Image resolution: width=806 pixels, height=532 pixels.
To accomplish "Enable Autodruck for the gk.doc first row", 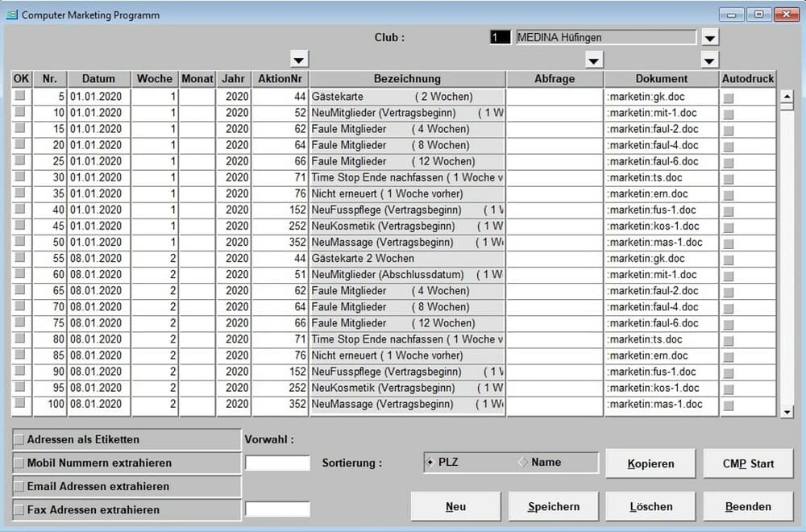I will point(729,98).
